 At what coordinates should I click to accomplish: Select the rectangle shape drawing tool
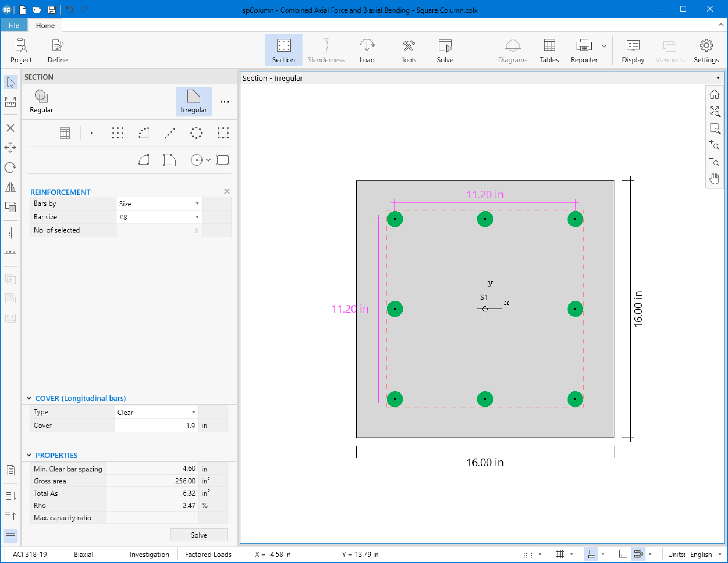(x=223, y=160)
